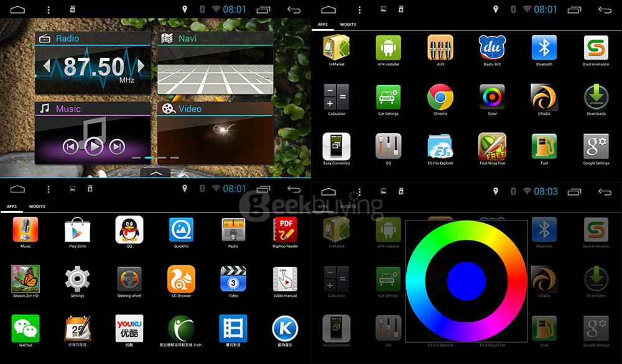The width and height of the screenshot is (622, 364).
Task: Open the QQ penguin app
Action: [129, 230]
